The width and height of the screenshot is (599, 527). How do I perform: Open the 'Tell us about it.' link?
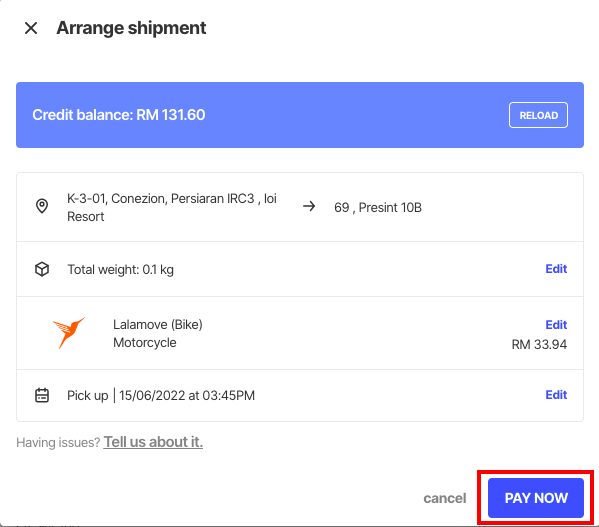(x=153, y=442)
